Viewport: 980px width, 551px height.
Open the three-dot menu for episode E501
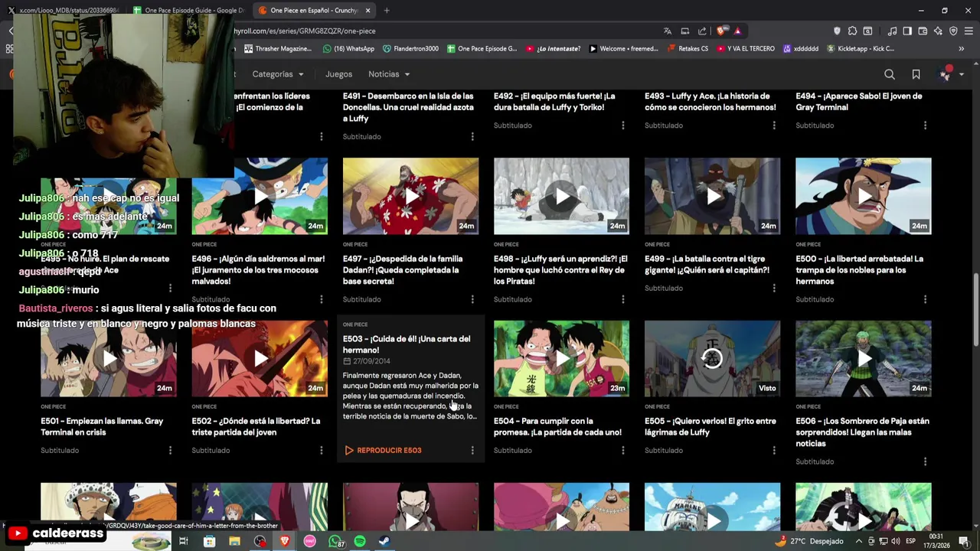(x=170, y=450)
